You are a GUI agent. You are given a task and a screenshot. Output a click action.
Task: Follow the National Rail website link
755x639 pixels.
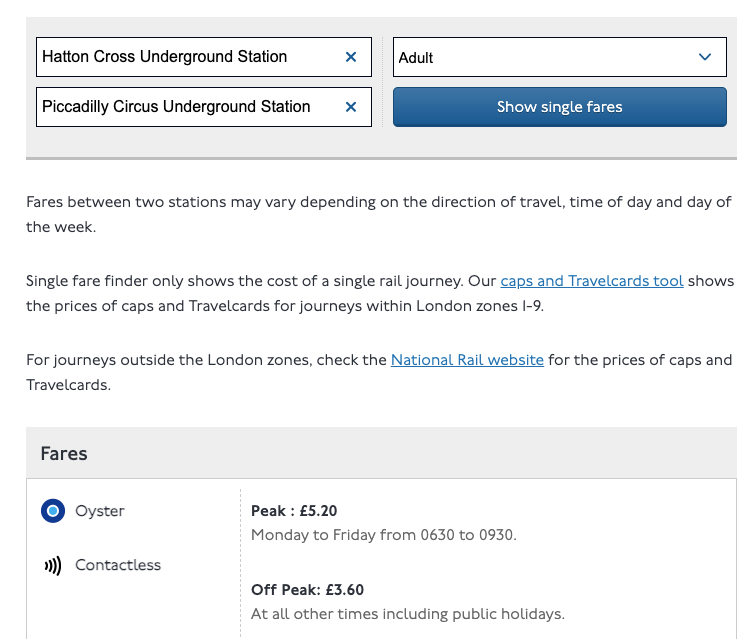[x=467, y=360]
